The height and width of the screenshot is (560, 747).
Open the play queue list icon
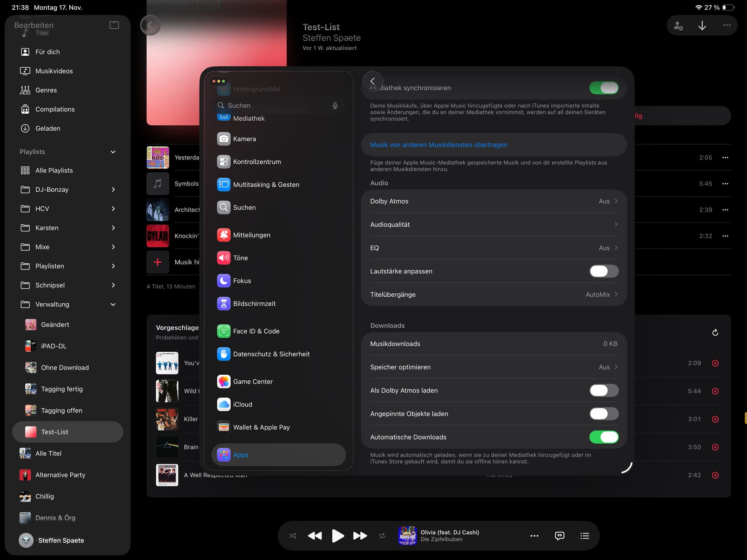(x=584, y=536)
